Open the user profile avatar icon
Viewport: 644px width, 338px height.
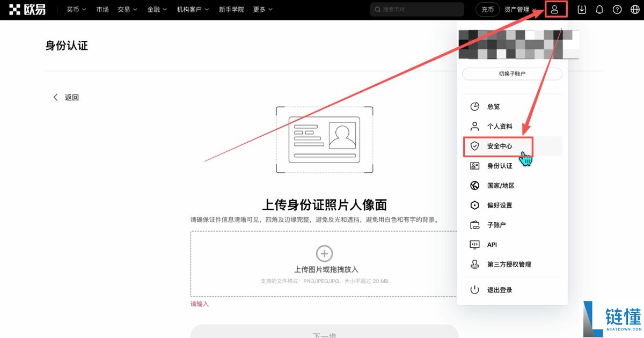(x=556, y=9)
